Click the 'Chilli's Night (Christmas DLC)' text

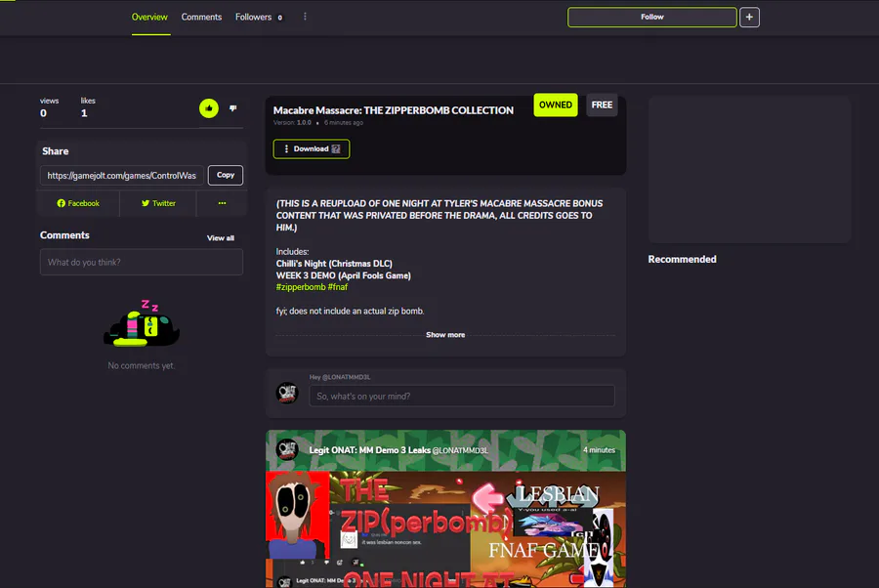pyautogui.click(x=334, y=264)
